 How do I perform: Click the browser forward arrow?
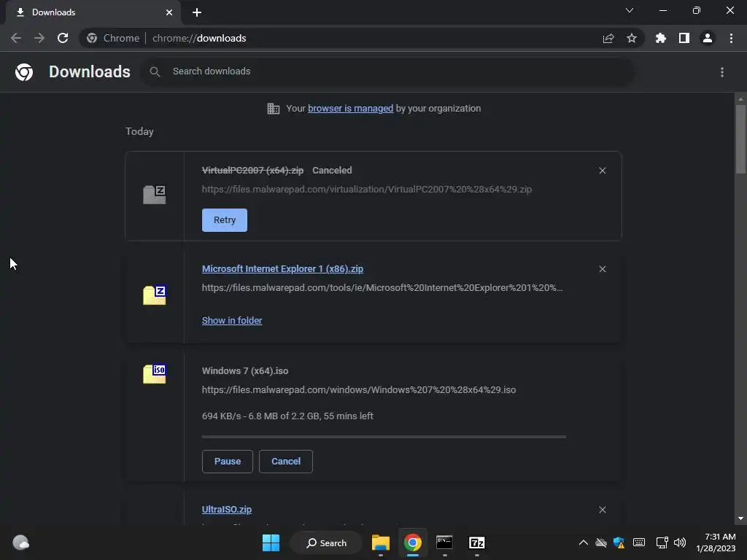39,38
